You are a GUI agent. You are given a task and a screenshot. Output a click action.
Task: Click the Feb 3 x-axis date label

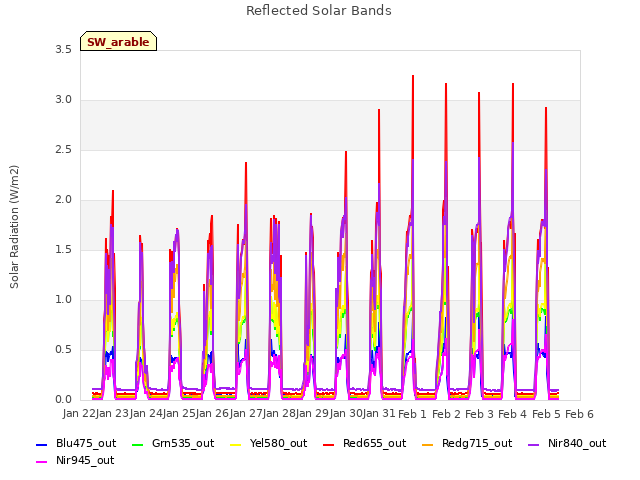480,414
